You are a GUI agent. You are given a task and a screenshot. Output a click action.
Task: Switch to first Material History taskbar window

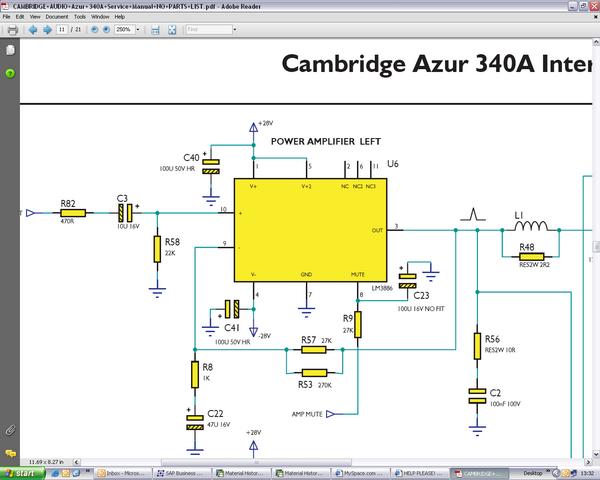point(242,473)
